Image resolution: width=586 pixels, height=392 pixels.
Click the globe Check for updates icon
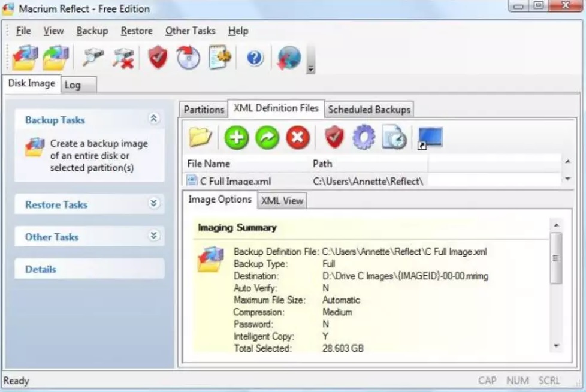[289, 58]
